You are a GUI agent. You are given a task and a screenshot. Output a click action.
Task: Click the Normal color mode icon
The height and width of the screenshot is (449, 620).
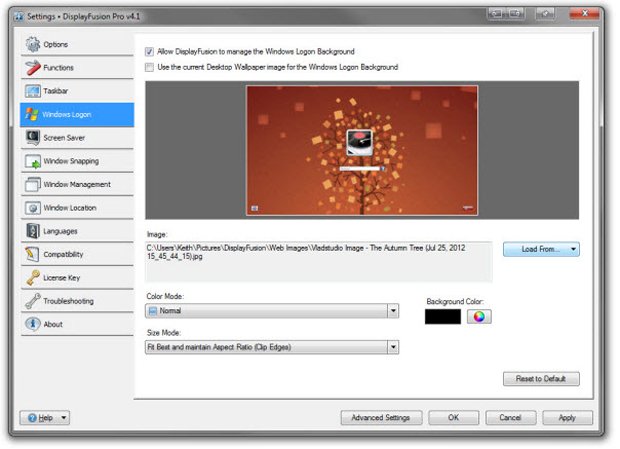point(153,311)
